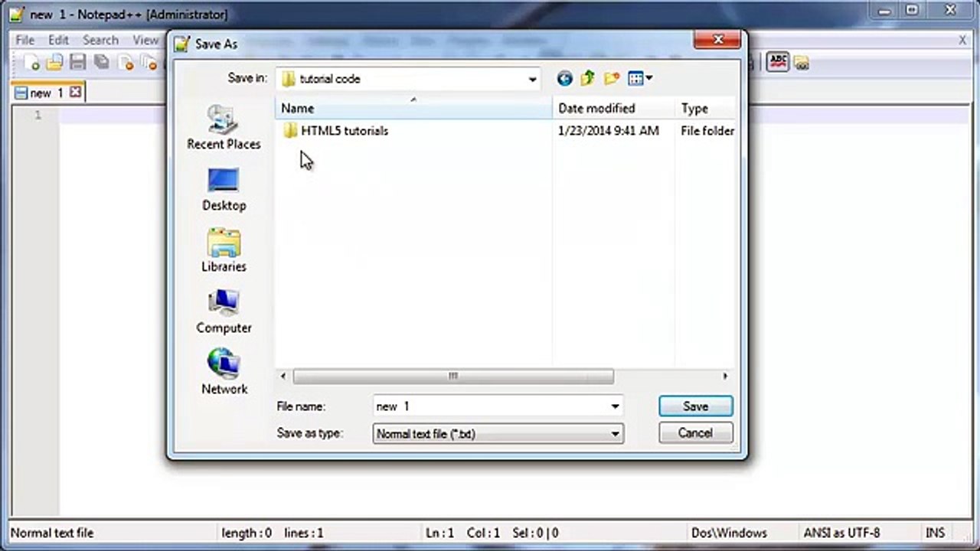Click the Save button
This screenshot has width=980, height=551.
[x=695, y=406]
